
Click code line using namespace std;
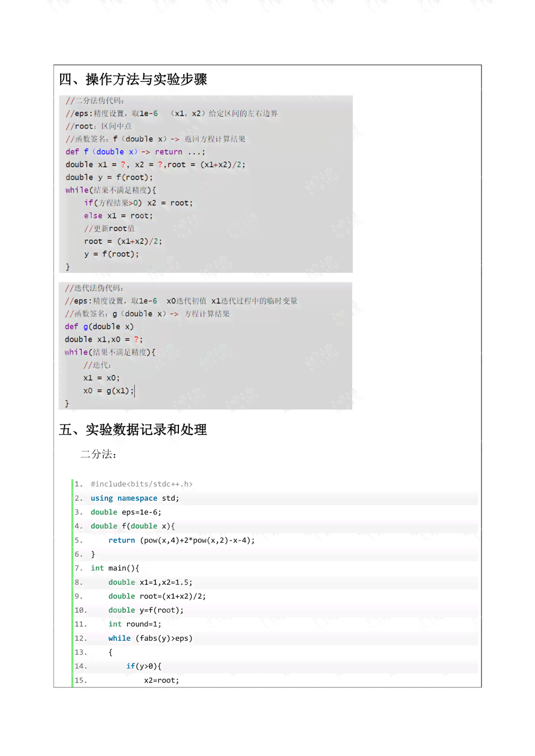coord(135,498)
